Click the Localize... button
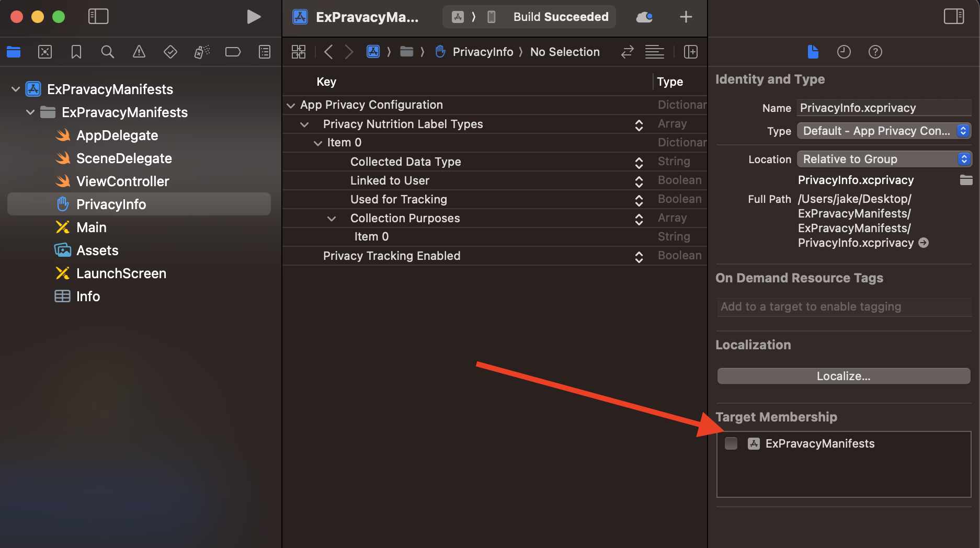The width and height of the screenshot is (980, 548). coord(844,376)
